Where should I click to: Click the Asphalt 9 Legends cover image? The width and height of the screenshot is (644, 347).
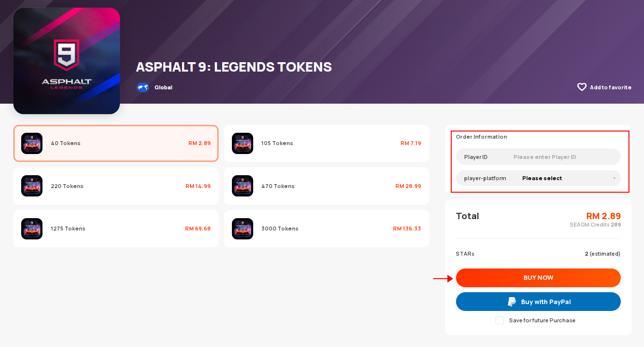(67, 61)
